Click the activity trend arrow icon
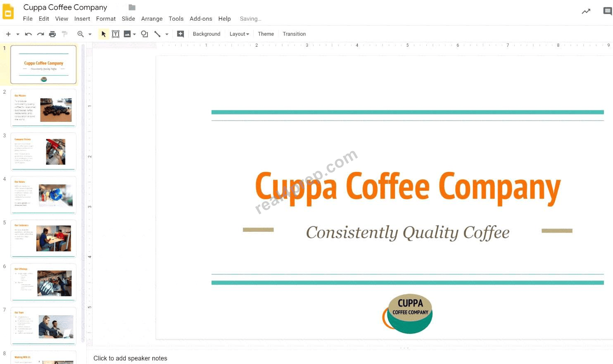Viewport: 613px width, 364px height. [586, 12]
